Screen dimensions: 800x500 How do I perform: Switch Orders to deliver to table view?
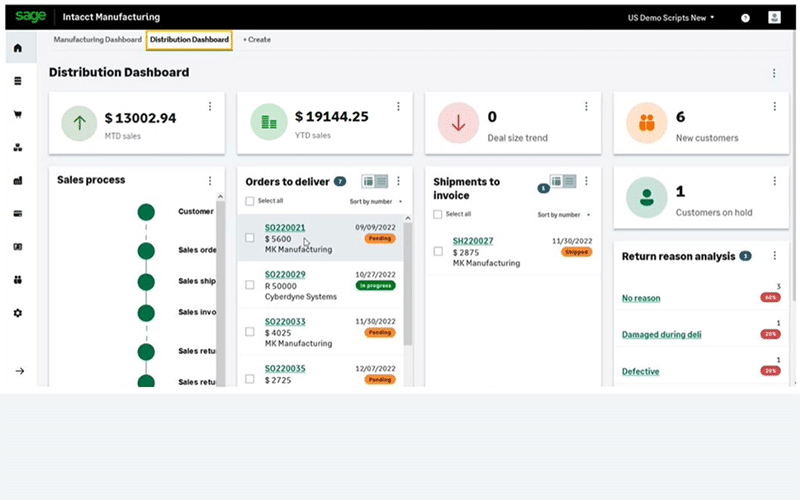381,181
